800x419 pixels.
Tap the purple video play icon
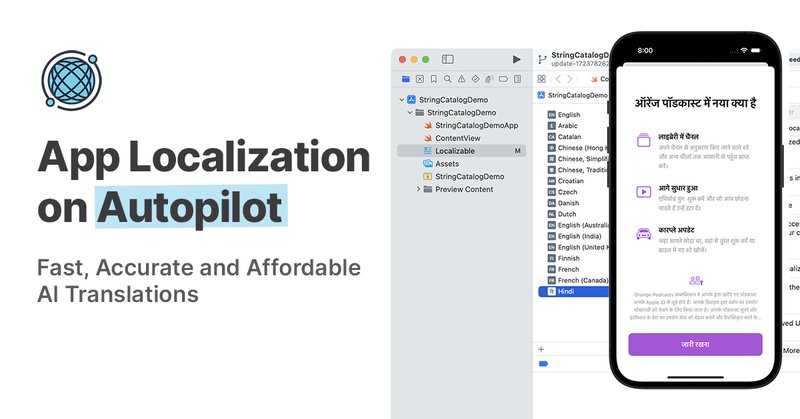[643, 192]
